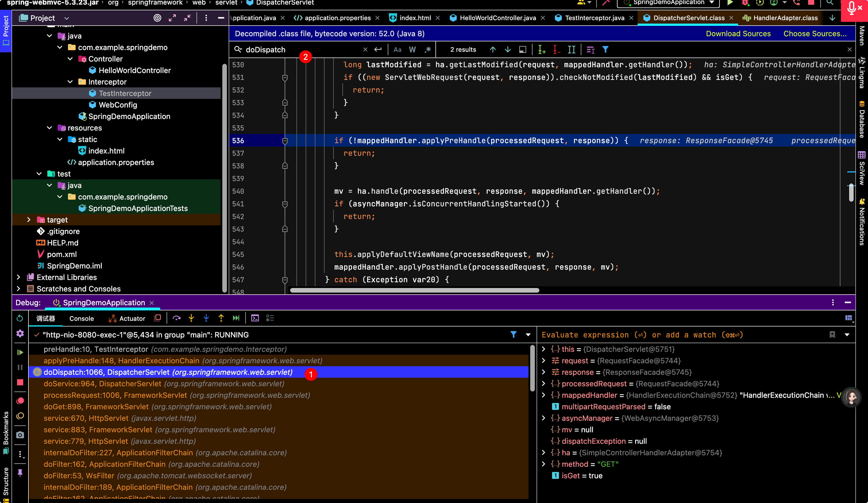
Task: Click Download Sources link
Action: (x=738, y=33)
